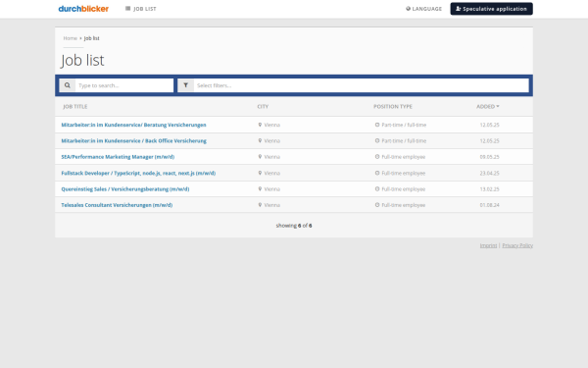Click location pin icon in Telesales row

click(260, 205)
